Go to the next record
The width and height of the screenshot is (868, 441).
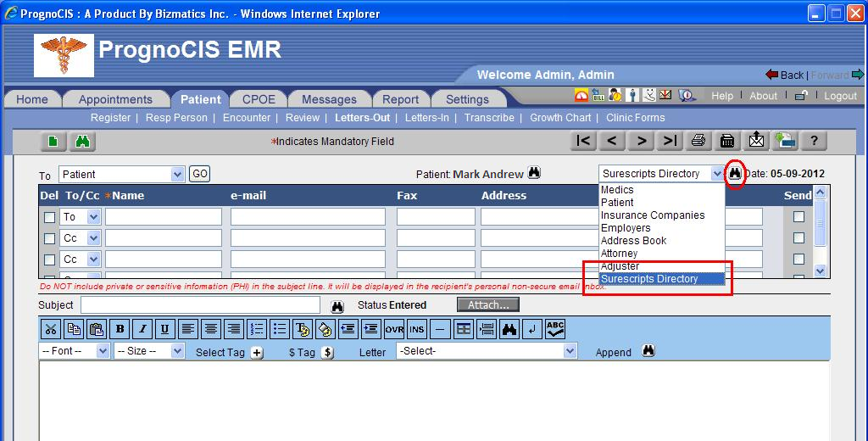pyautogui.click(x=641, y=141)
